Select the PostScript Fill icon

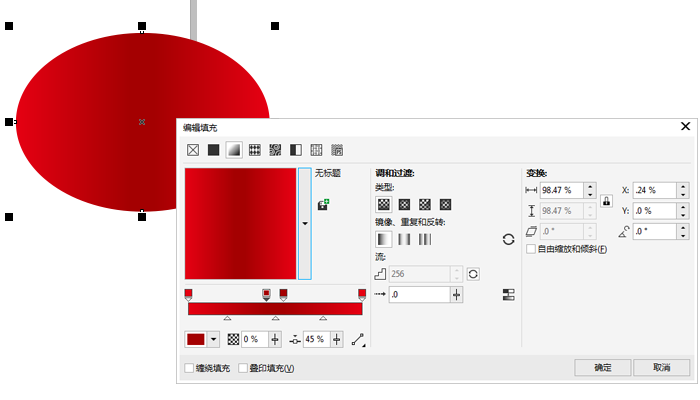[x=337, y=150]
